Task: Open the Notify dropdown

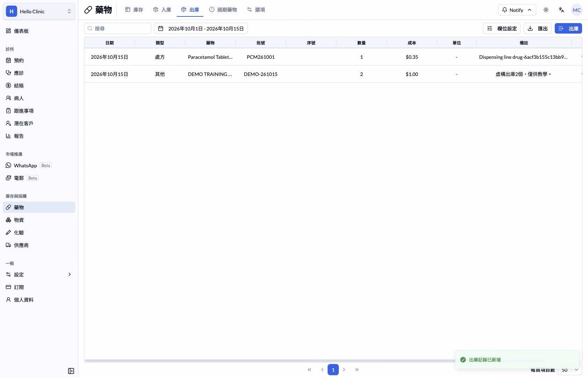Action: (x=517, y=10)
